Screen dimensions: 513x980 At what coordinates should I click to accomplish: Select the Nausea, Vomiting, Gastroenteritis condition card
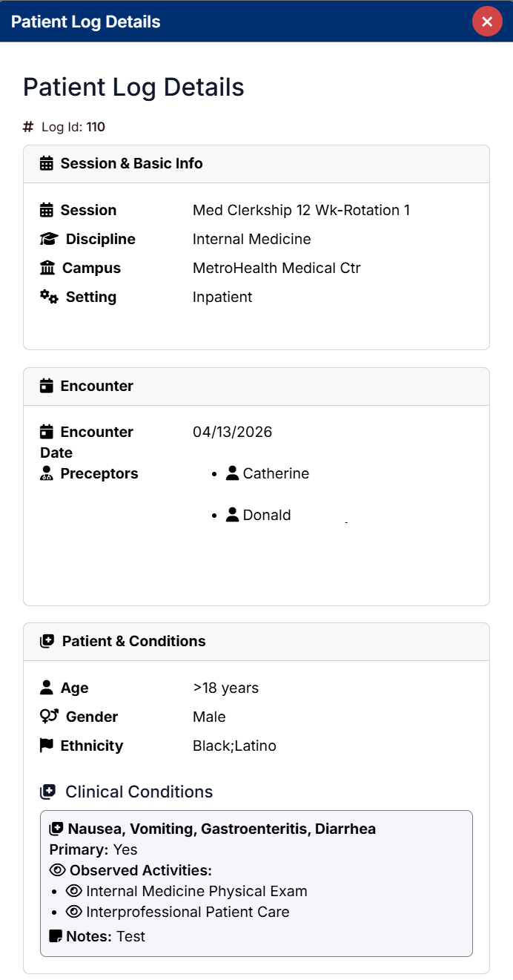coord(256,882)
